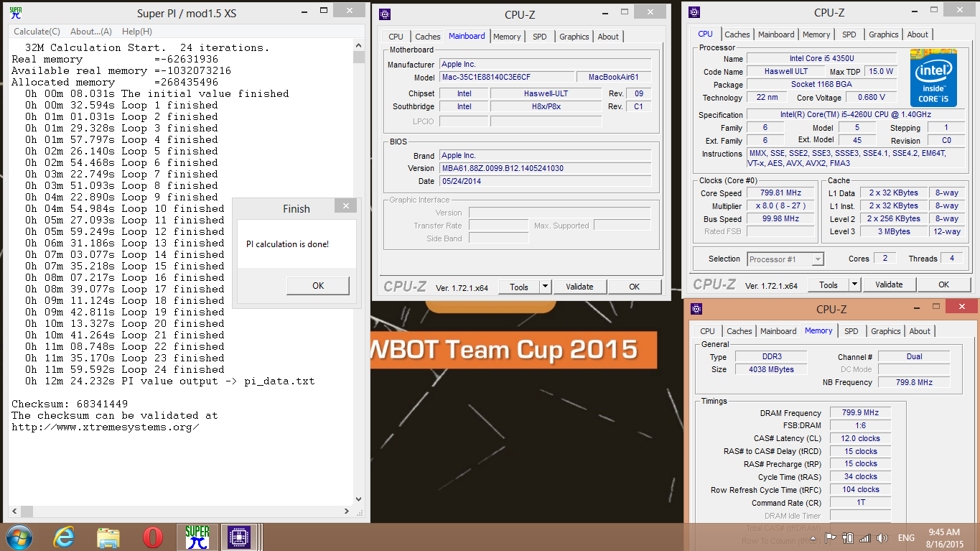Open Tools dropdown arrow in CPU window
The width and height of the screenshot is (980, 551).
click(x=854, y=284)
